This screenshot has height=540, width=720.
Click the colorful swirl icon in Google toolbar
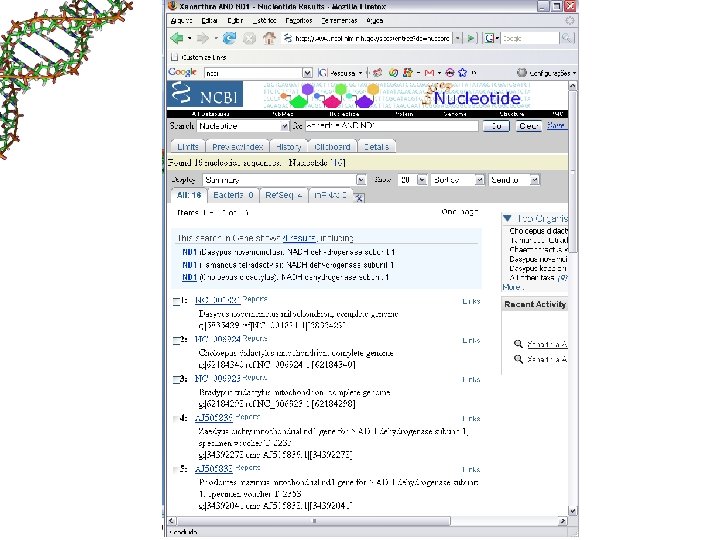pos(393,73)
